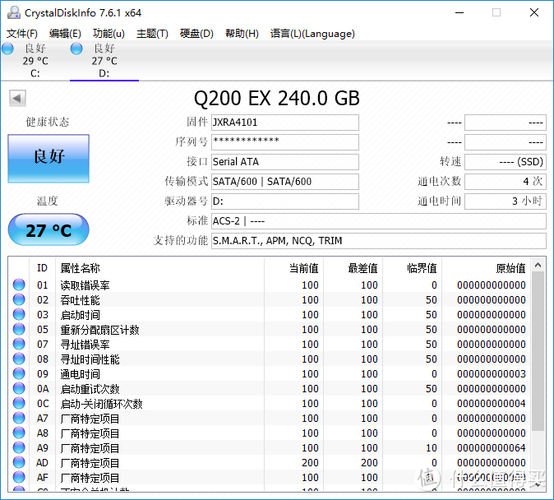This screenshot has height=500, width=554.
Task: Click the 27 °C temperature button
Action: pyautogui.click(x=48, y=230)
